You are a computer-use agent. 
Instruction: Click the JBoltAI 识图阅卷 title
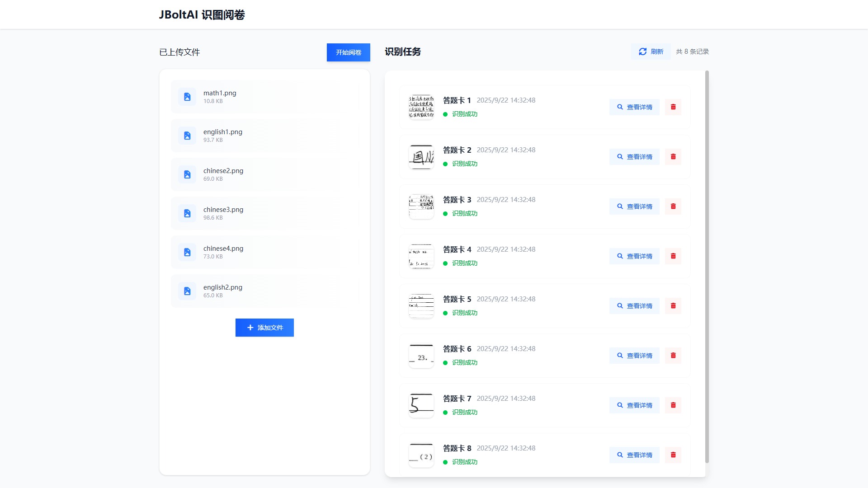202,15
